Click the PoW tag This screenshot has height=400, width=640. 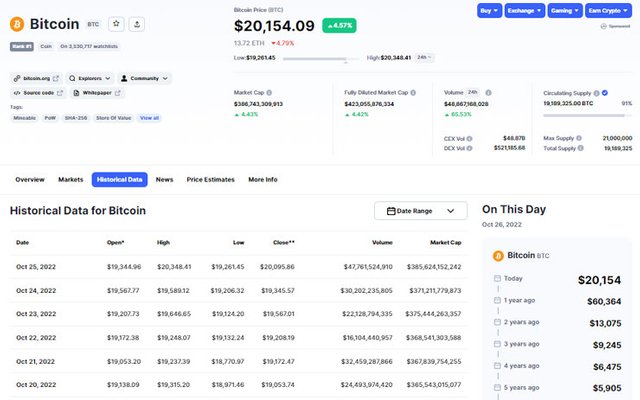tap(50, 118)
